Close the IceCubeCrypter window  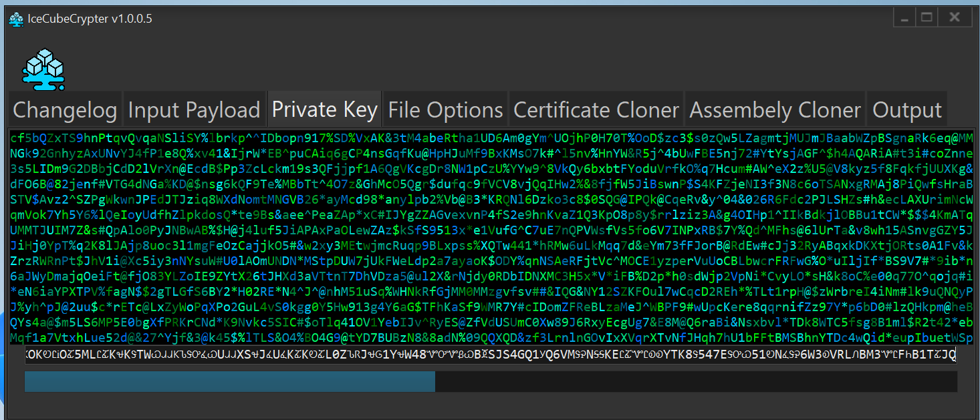[955, 17]
